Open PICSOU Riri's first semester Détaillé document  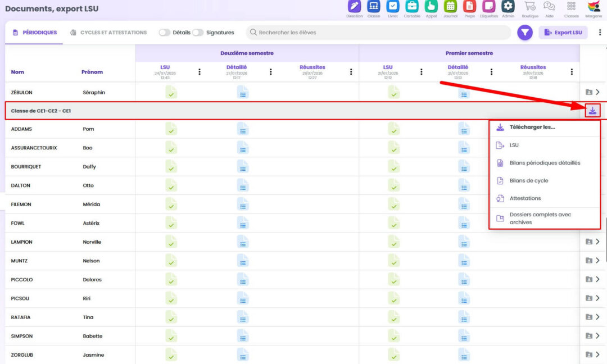(x=464, y=298)
